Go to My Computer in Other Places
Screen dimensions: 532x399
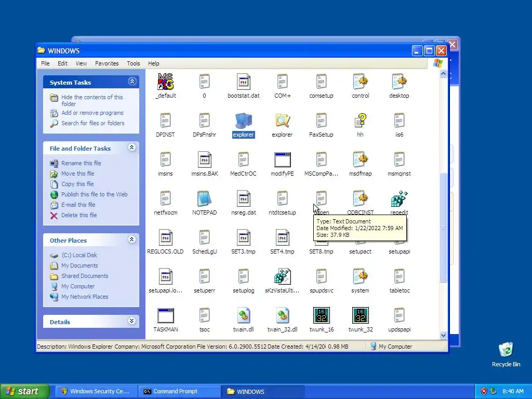coord(78,286)
